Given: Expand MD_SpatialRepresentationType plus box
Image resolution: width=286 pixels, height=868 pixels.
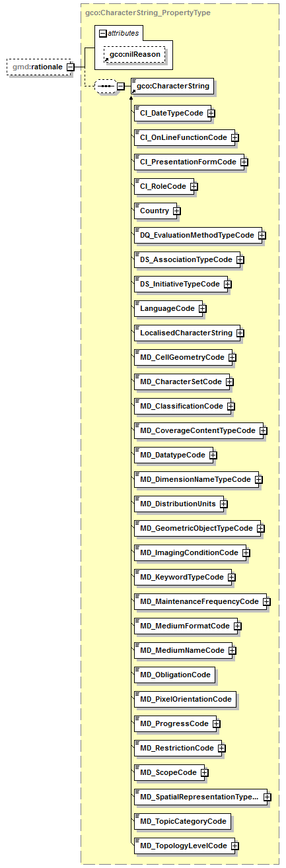Looking at the screenshot, I should pyautogui.click(x=267, y=797).
